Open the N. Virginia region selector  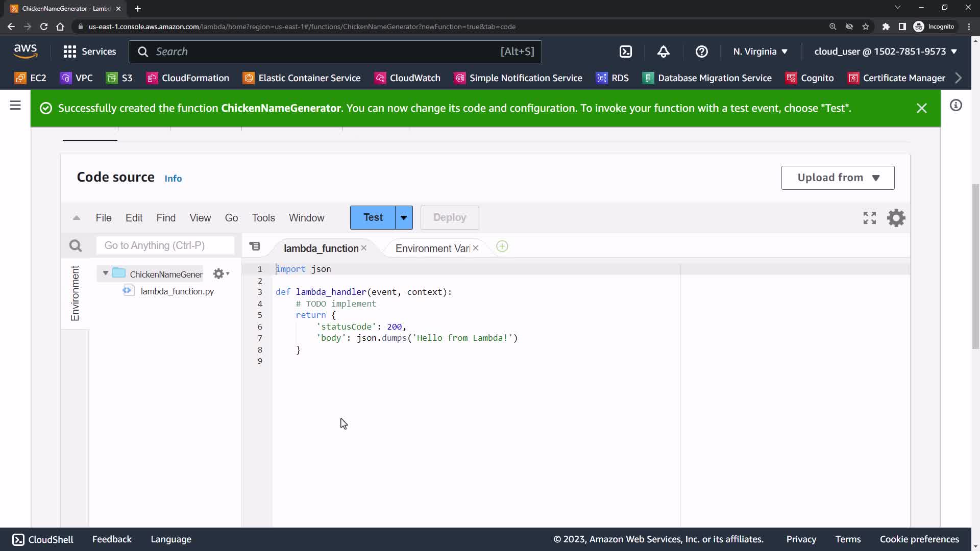(760, 52)
